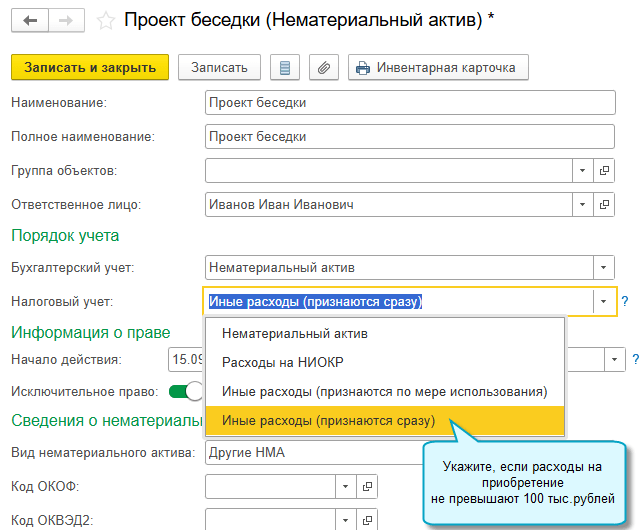Choose "Нематериальный актив" list option
Image resolution: width=639 pixels, height=530 pixels.
coord(281,333)
